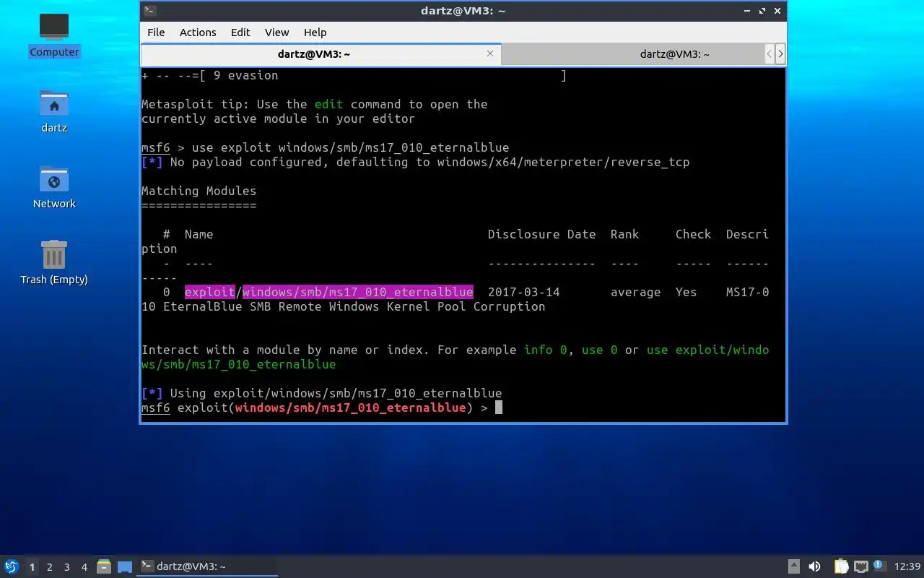
Task: Click 'windows/x64/meterpreter/reverse_tcp' payload text
Action: (564, 162)
